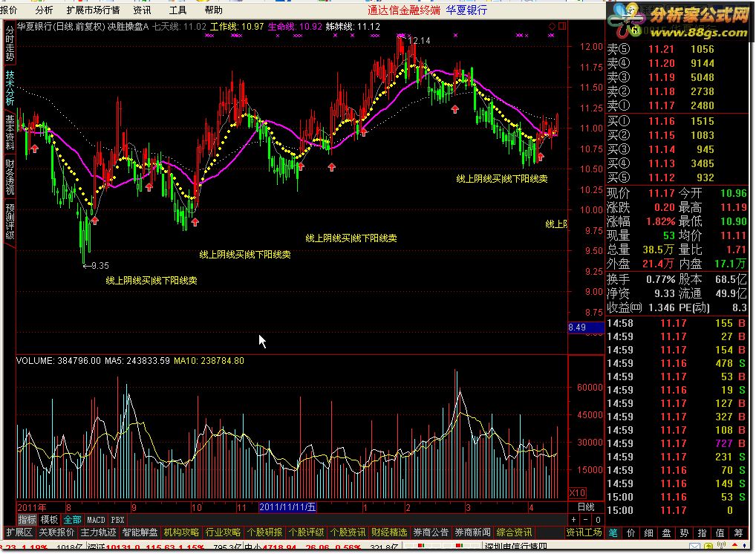Viewport: 756px width, 554px height.
Task: Switch to the PBX indicator tab
Action: 117,520
